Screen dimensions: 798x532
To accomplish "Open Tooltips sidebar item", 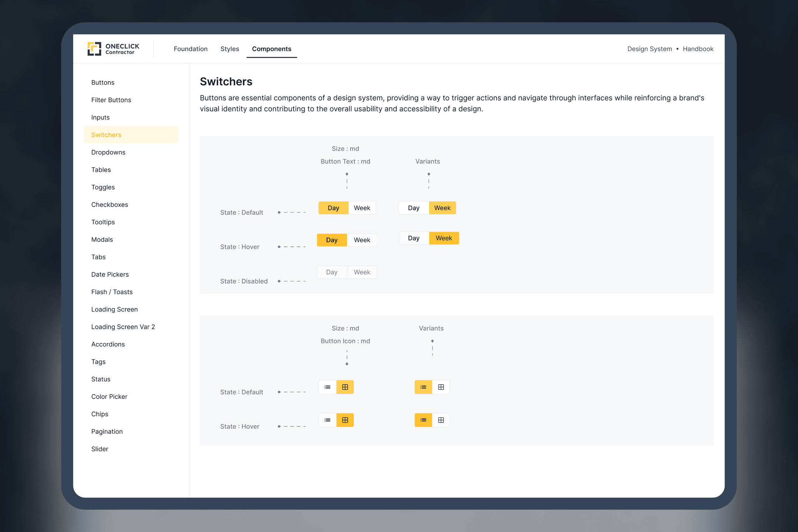I will click(x=103, y=222).
